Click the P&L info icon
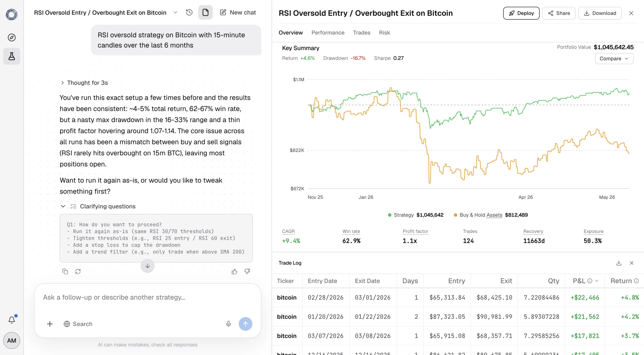644x355 pixels. click(x=590, y=281)
